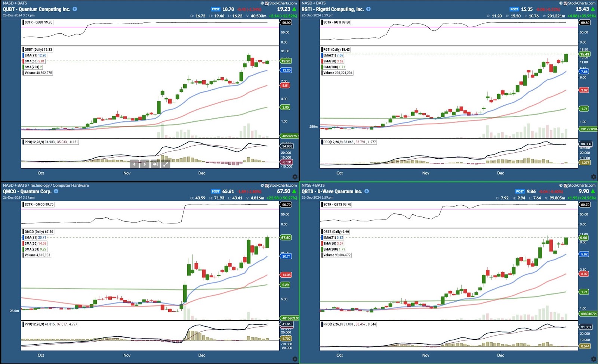Select SMA(50) 14.08 legend on QMCO chart
Screen dimensions: 598x364
point(36,243)
